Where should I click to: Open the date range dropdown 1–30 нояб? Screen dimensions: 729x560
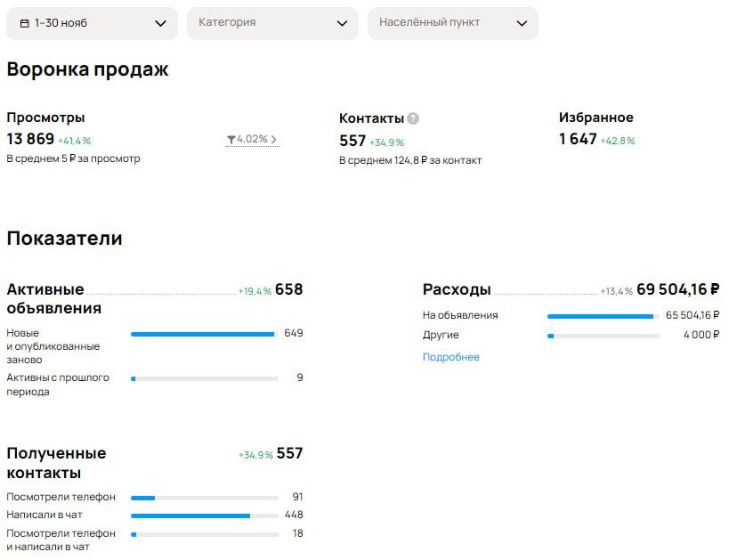tap(92, 23)
